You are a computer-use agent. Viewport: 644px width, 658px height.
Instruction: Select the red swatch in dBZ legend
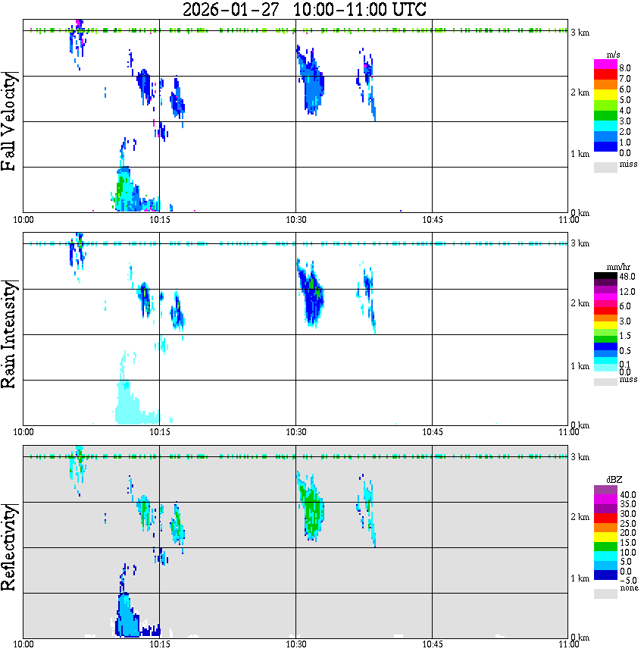coord(605,518)
